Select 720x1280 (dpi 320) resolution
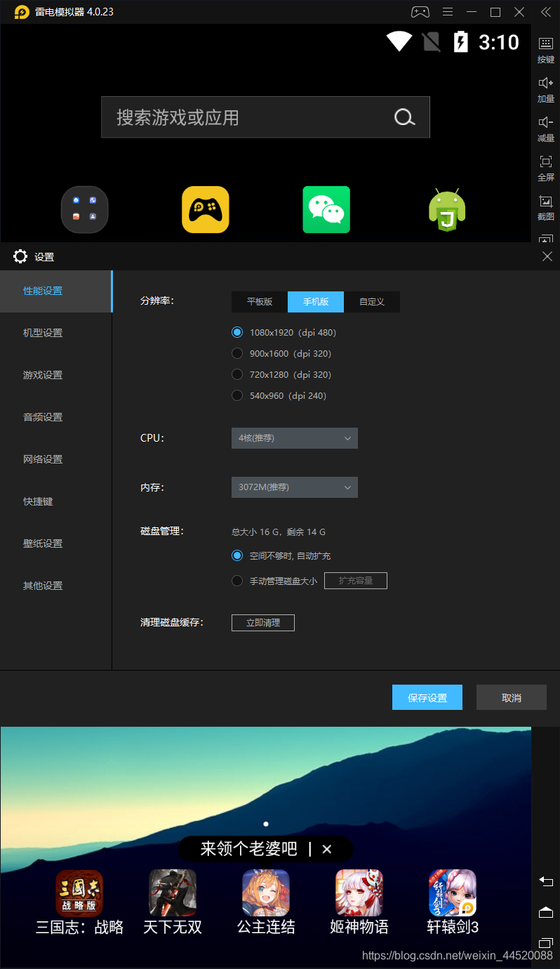 tap(237, 374)
